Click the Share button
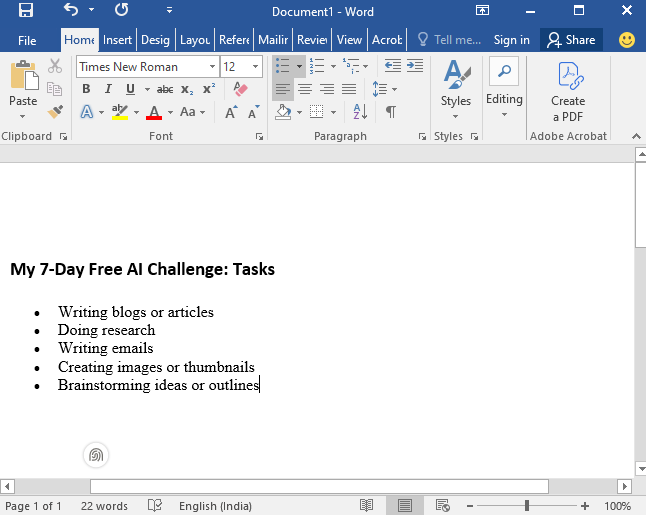This screenshot has width=646, height=515. coord(571,40)
